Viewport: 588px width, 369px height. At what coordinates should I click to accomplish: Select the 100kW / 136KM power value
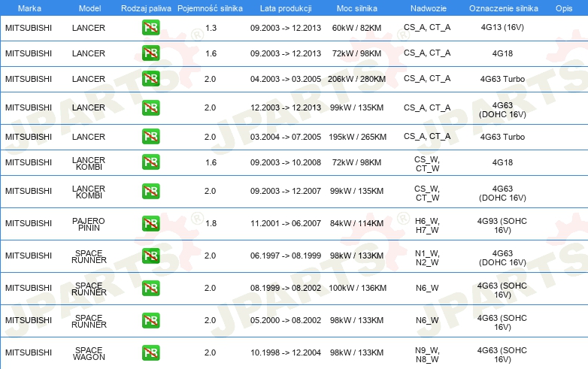tap(357, 288)
